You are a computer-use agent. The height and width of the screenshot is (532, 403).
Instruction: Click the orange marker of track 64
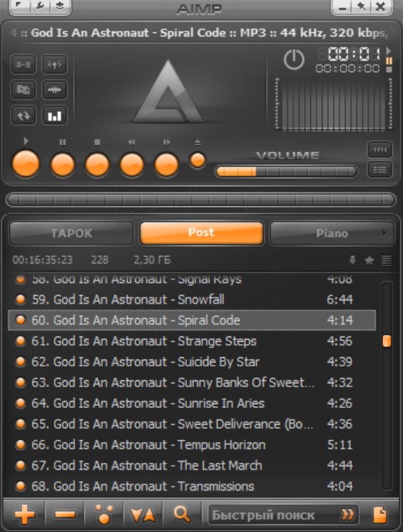(21, 403)
